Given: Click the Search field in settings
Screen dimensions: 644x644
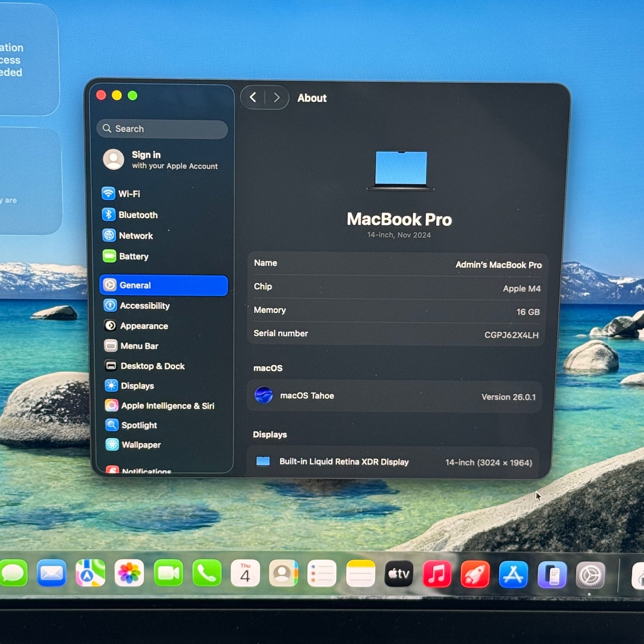Looking at the screenshot, I should click(162, 129).
